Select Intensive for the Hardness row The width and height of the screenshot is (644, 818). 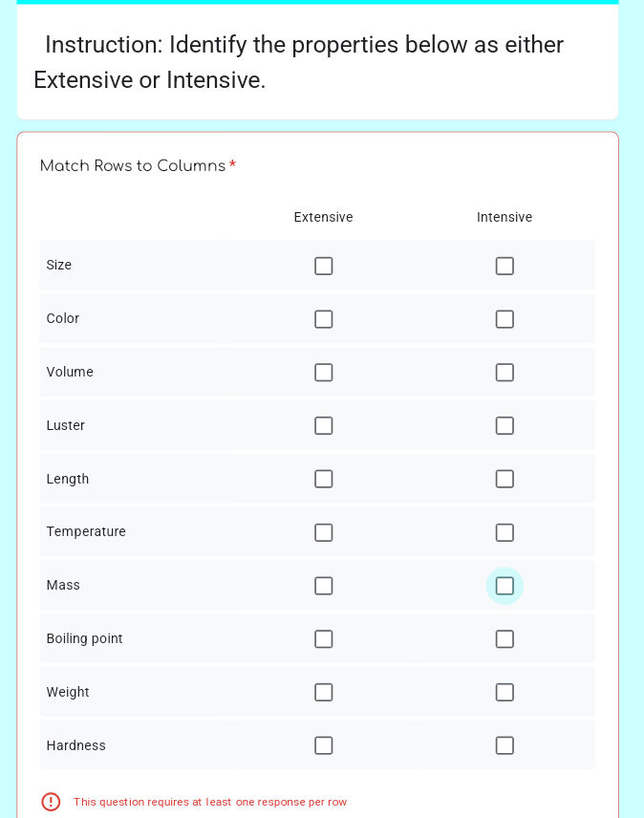[504, 745]
